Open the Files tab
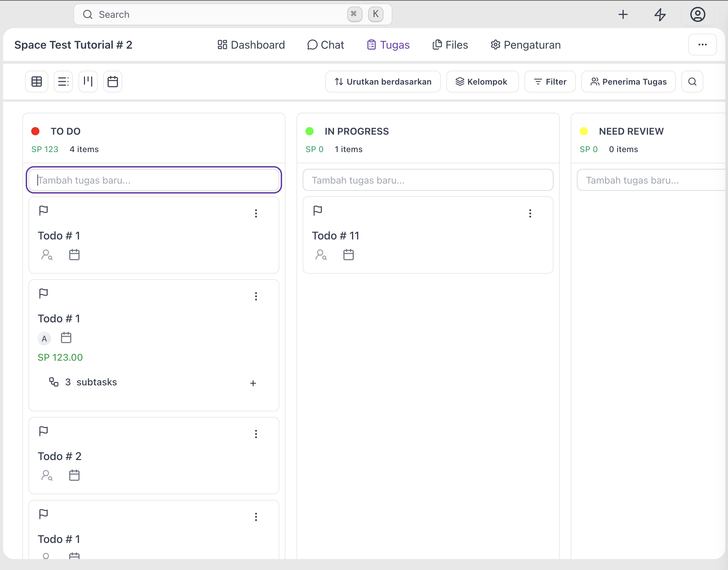 tap(450, 45)
